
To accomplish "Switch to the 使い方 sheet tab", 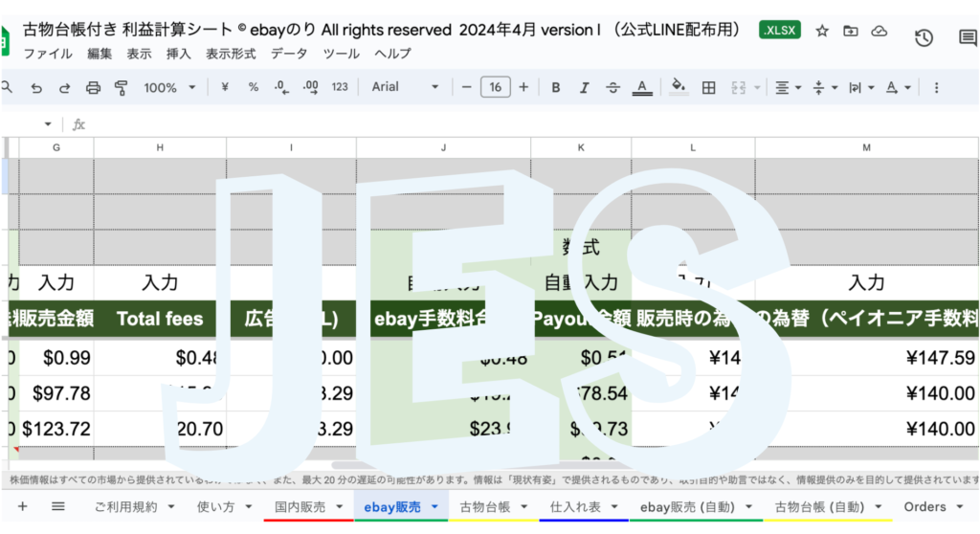I will [215, 507].
